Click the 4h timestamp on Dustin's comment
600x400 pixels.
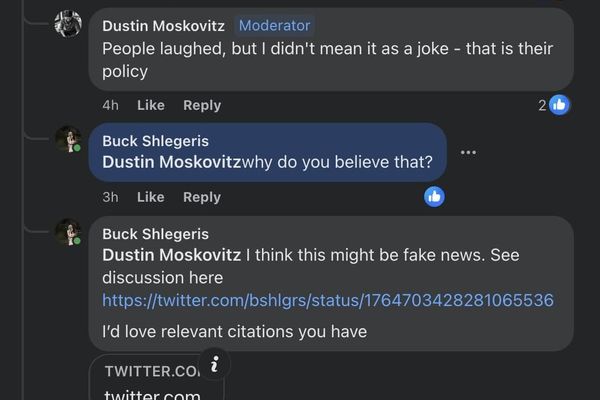(110, 105)
